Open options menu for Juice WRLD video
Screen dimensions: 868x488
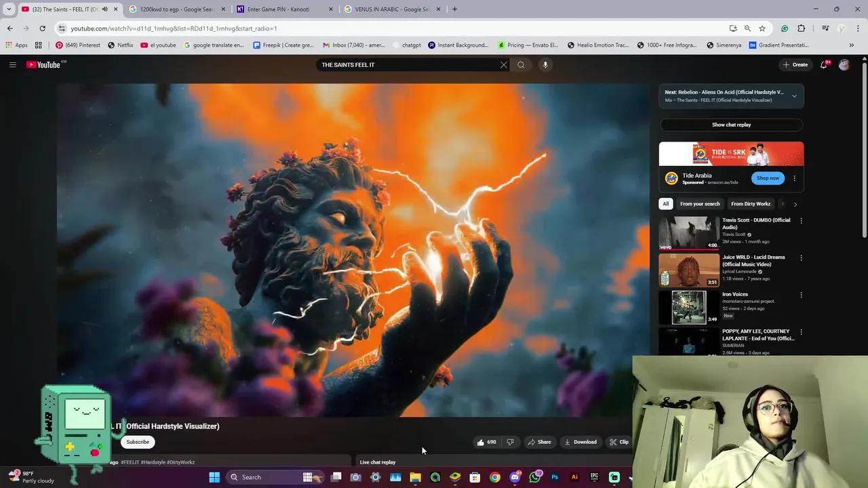pos(801,258)
